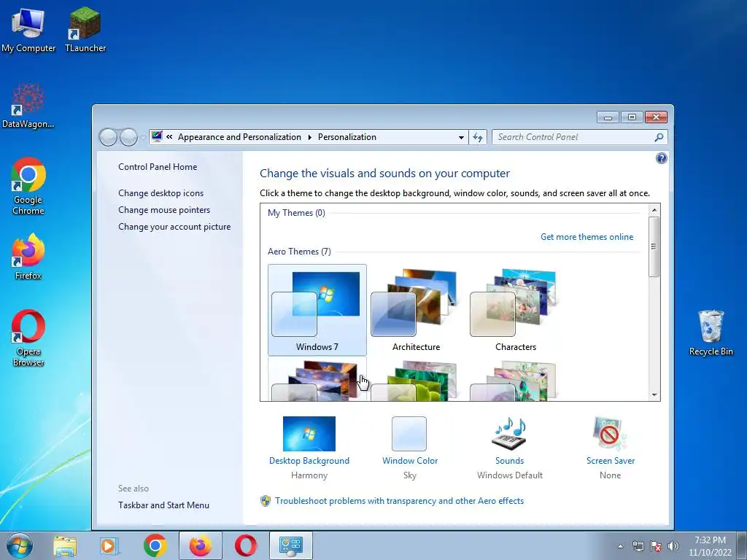Open Change your account picture link
The image size is (747, 560).
(174, 227)
